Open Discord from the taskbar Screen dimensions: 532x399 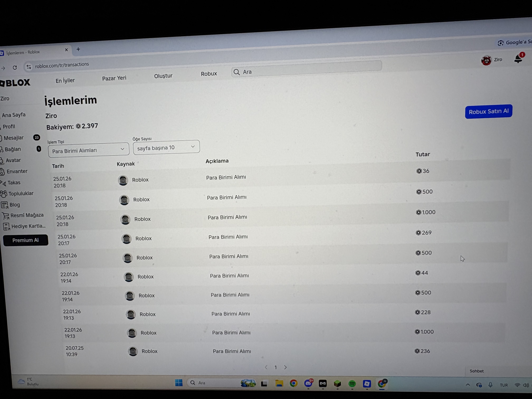point(308,383)
